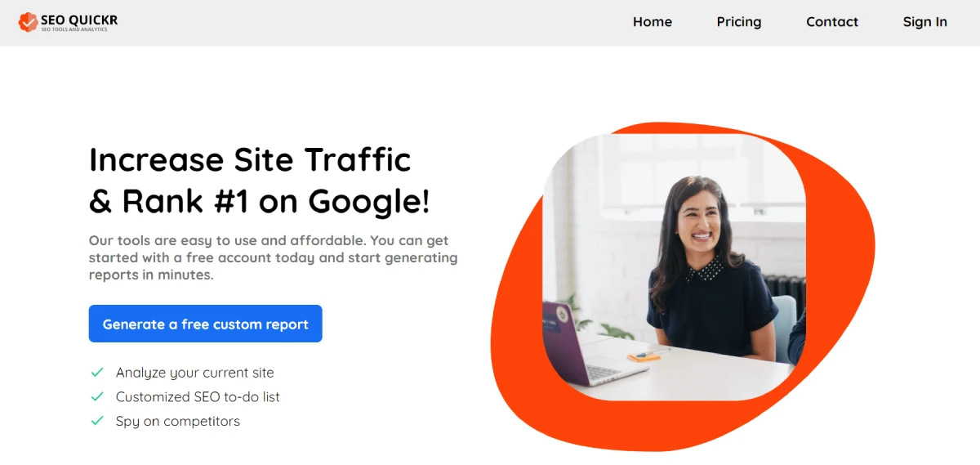The width and height of the screenshot is (980, 465).
Task: Click the Increase Site Traffic headline
Action: tap(250, 159)
